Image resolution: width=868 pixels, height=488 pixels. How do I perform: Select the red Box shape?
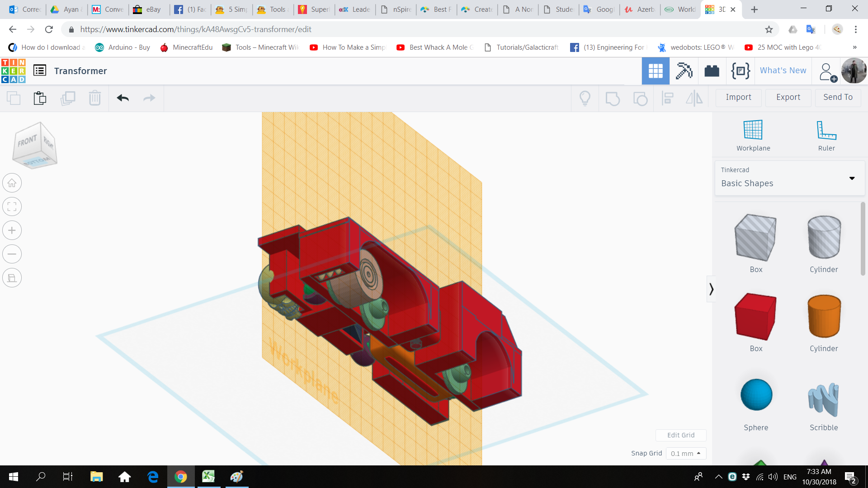(x=755, y=317)
